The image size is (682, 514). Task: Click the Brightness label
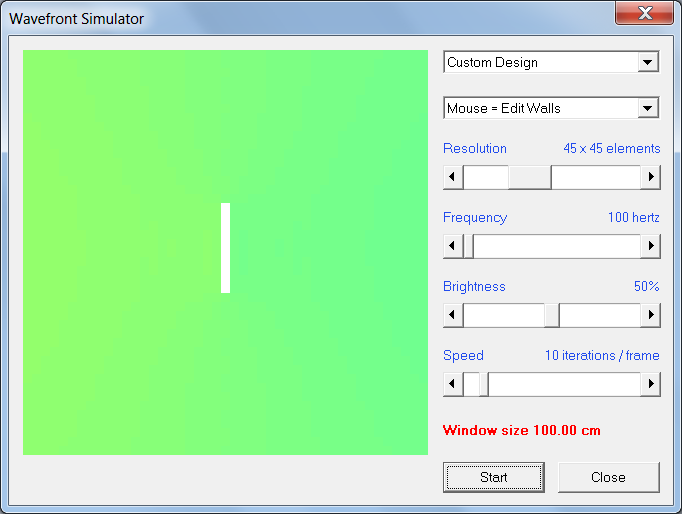pos(474,286)
